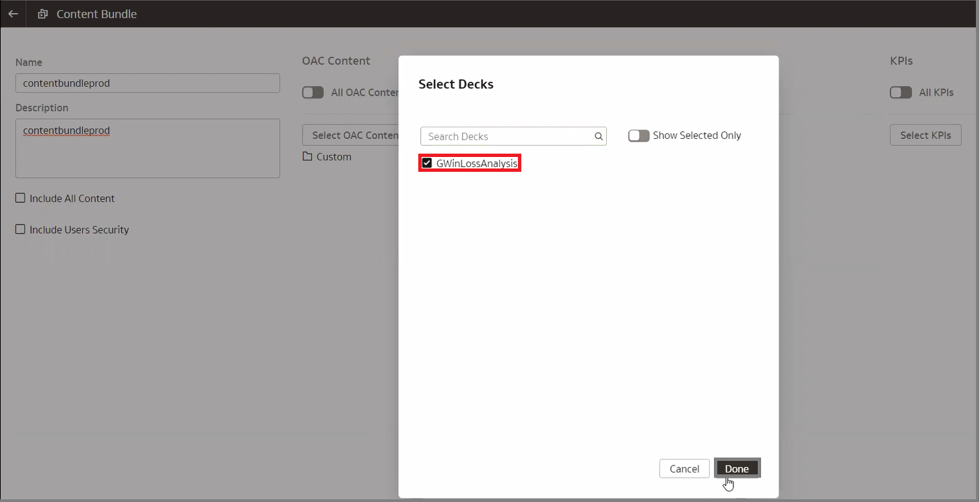Click the Content Bundle icon in the header
This screenshot has width=980, height=502.
42,13
